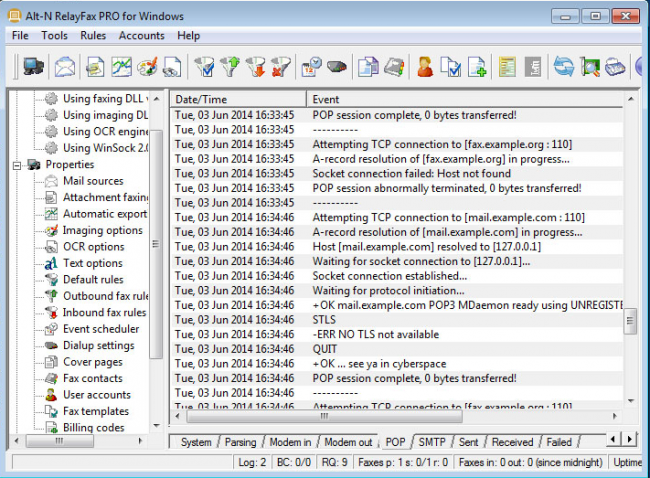Open cover pages toolbar icon

(x=369, y=67)
